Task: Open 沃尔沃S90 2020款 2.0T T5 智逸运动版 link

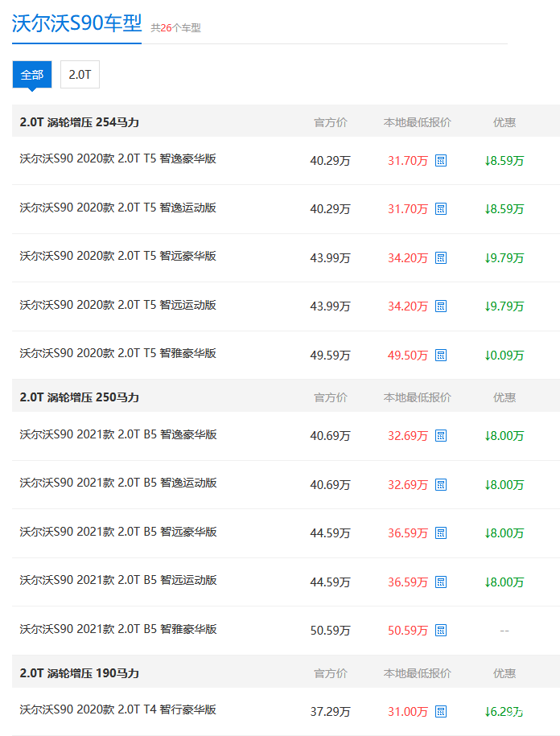Action: coord(117,208)
